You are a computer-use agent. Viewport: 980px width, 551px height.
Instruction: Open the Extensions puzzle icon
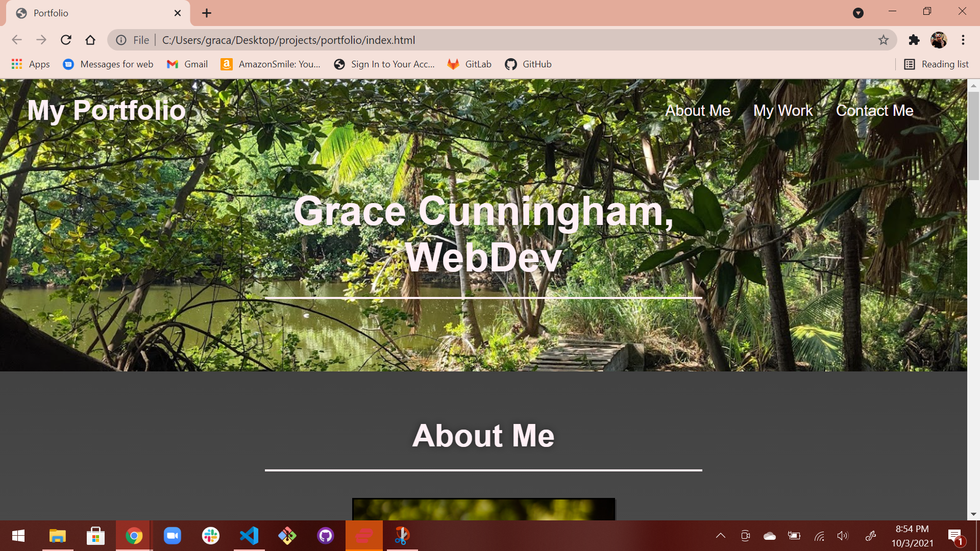pos(914,40)
